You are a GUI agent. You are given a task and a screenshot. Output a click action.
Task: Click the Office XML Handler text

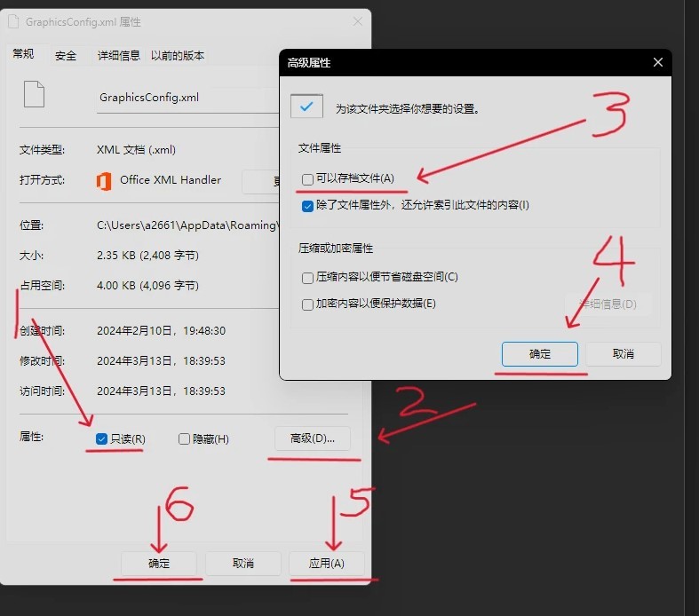tap(171, 180)
